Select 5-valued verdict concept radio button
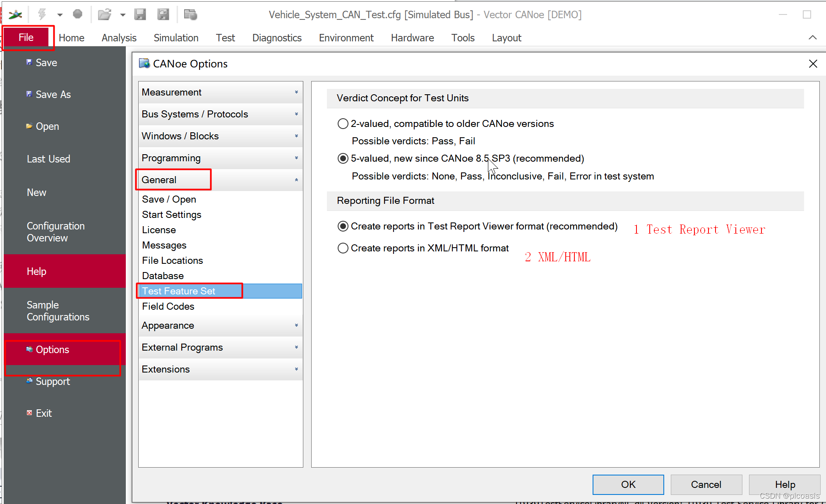 point(343,158)
